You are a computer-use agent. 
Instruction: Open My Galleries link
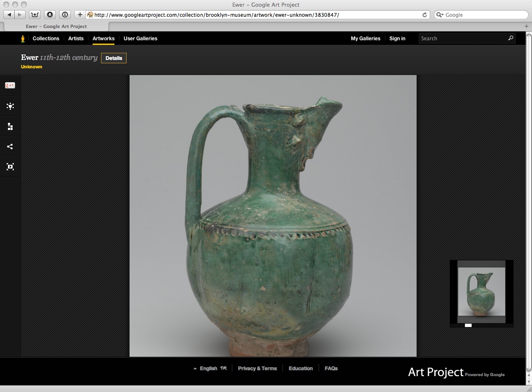[366, 38]
